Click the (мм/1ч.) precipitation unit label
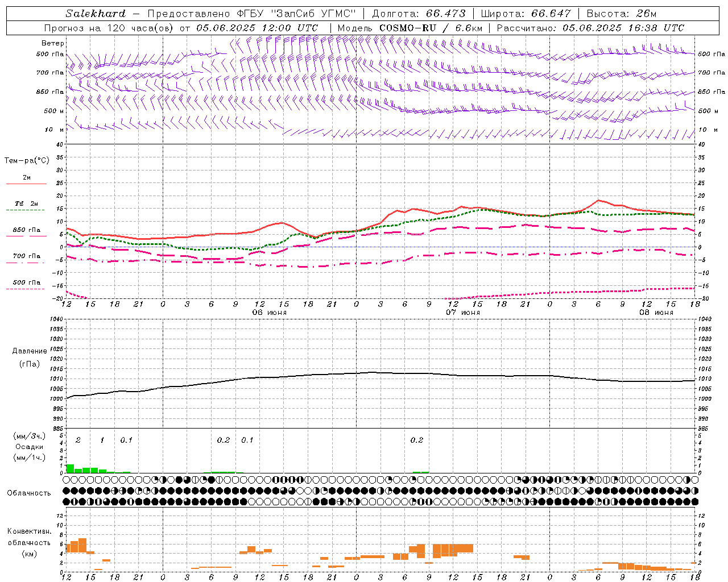The height and width of the screenshot is (582, 728). pyautogui.click(x=29, y=458)
